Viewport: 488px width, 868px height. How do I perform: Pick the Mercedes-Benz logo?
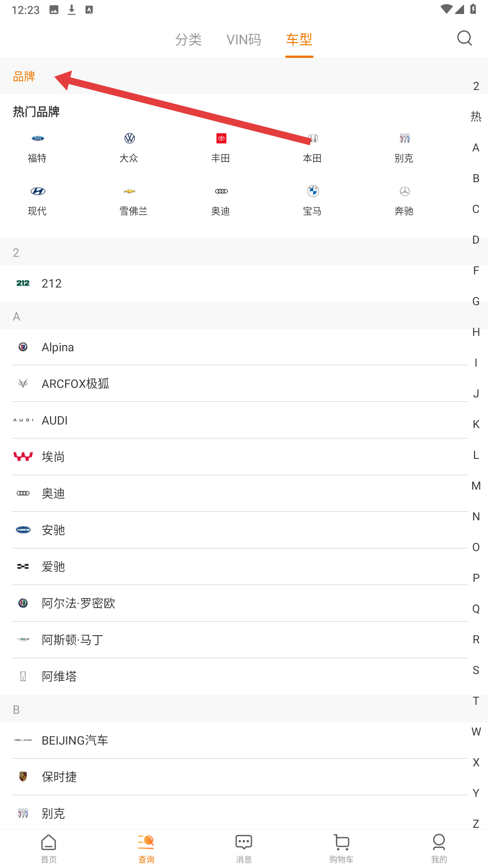pyautogui.click(x=404, y=191)
